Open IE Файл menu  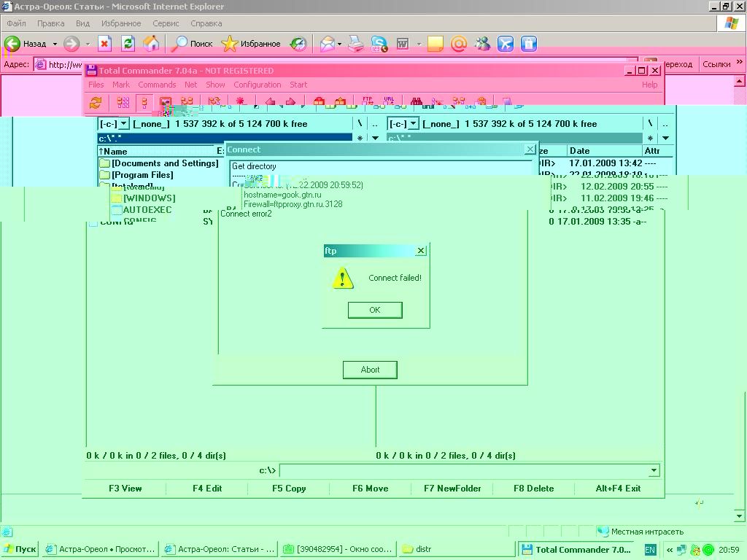(x=16, y=23)
